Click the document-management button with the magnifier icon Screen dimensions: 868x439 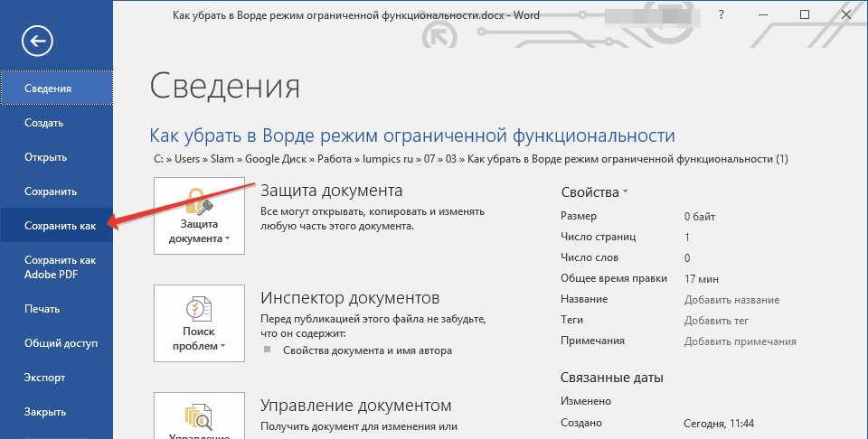coord(199,416)
